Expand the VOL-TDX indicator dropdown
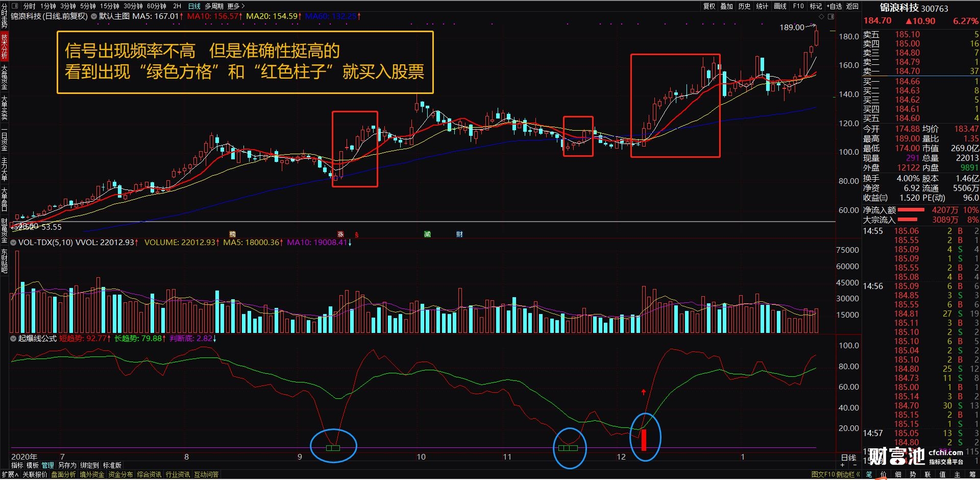Image resolution: width=980 pixels, height=480 pixels. [x=13, y=243]
